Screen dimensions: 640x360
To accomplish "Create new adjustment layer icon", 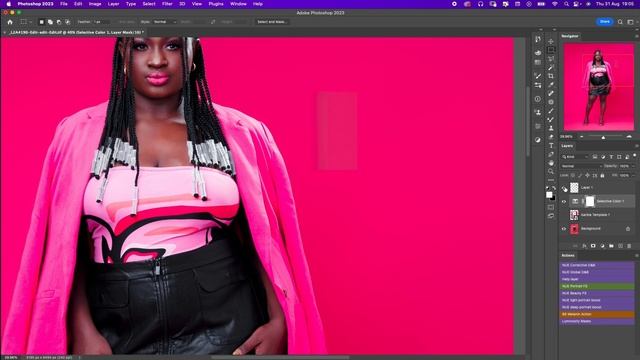I will point(602,246).
